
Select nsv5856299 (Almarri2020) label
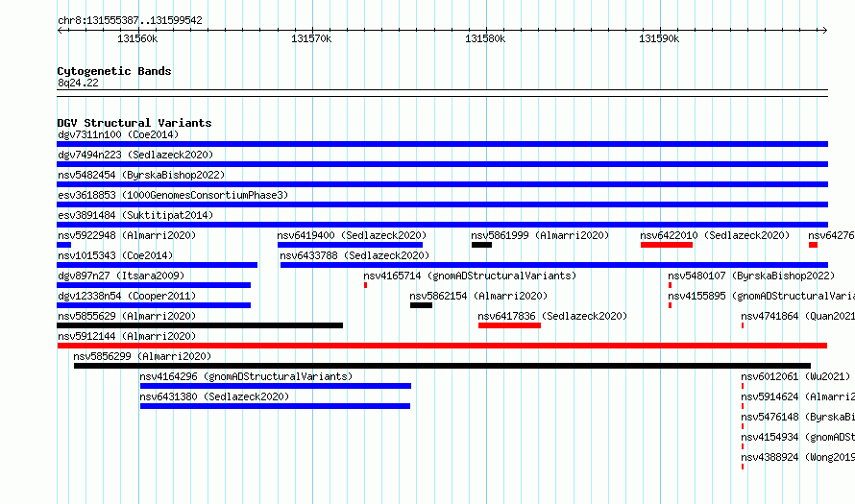(x=142, y=356)
